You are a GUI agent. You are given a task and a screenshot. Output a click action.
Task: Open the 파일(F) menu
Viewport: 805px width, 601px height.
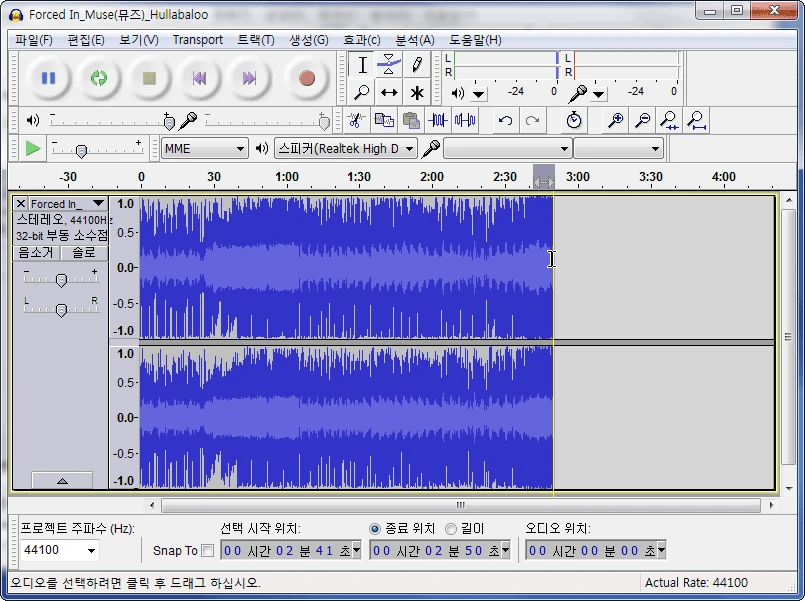[33, 40]
